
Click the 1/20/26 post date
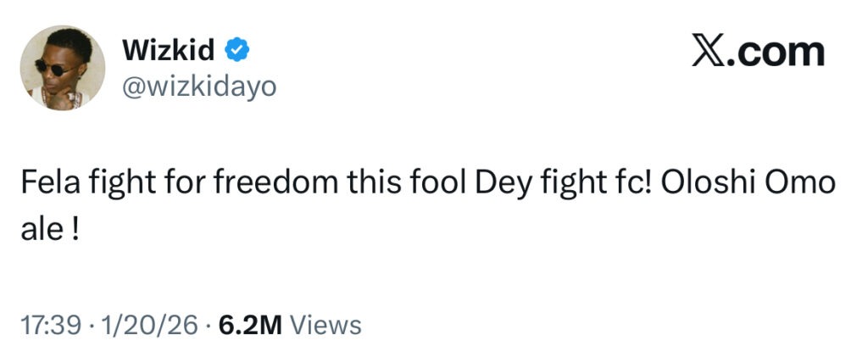point(146,325)
